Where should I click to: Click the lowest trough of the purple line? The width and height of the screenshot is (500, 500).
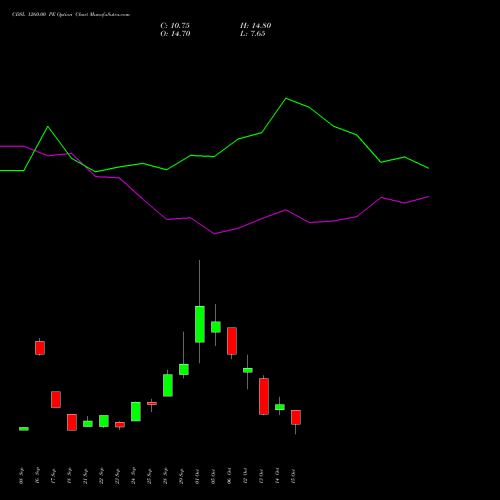pyautogui.click(x=214, y=234)
